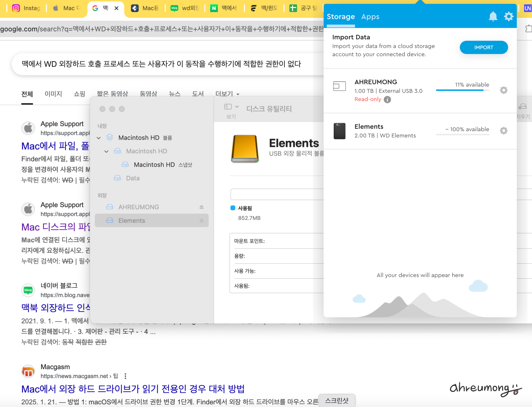The image size is (532, 407).
Task: Click AHREUMONG storage usage bar
Action: [x=462, y=90]
